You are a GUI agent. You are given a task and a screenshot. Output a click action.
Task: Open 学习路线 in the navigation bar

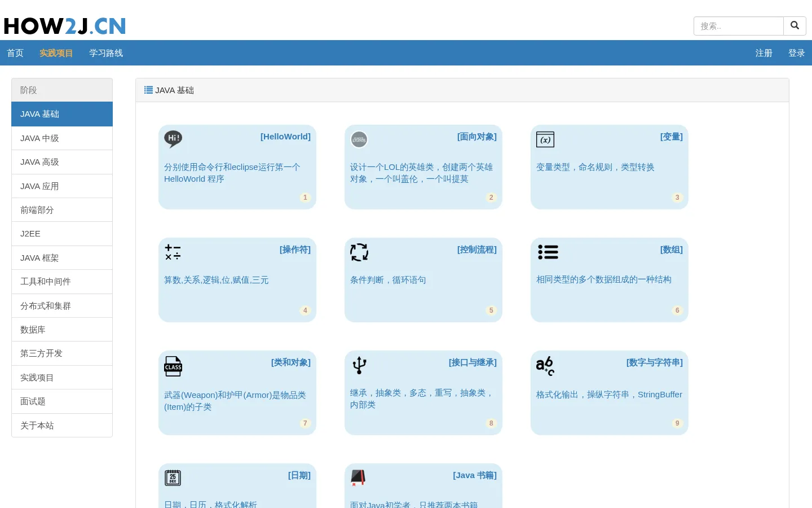[x=106, y=53]
